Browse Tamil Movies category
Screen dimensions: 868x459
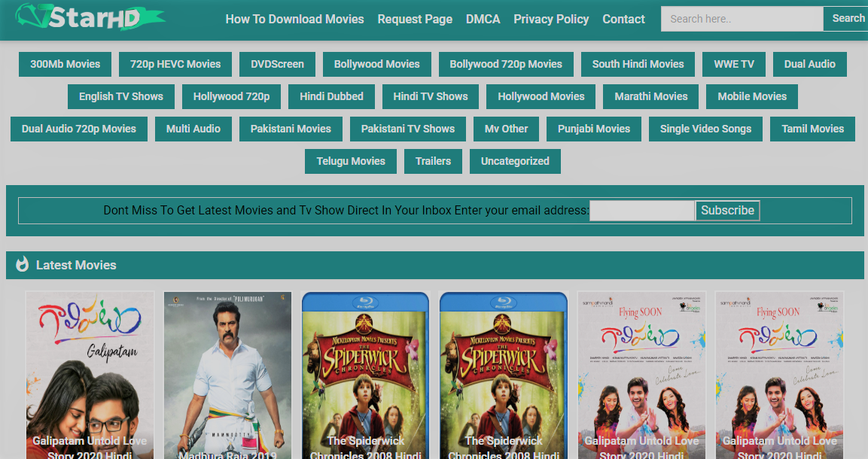click(x=812, y=129)
